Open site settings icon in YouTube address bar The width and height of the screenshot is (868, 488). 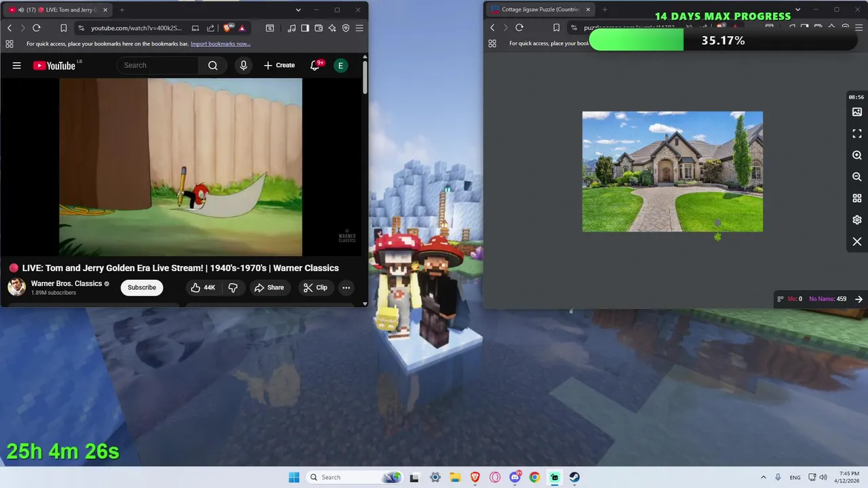(81, 28)
